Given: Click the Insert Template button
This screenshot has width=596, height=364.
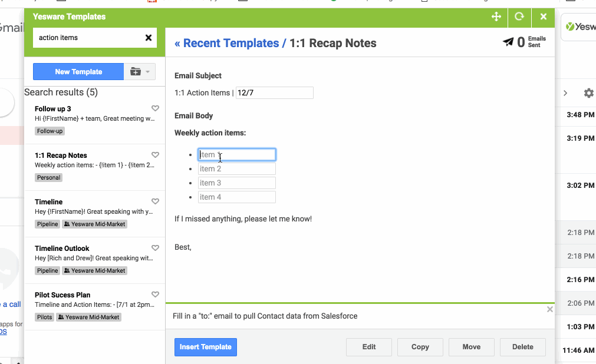Looking at the screenshot, I should click(x=205, y=347).
